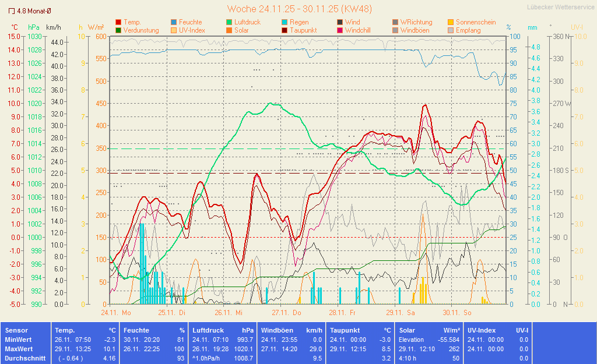Click the Verdunstung legend label
The height and width of the screenshot is (364, 597).
pos(141,30)
